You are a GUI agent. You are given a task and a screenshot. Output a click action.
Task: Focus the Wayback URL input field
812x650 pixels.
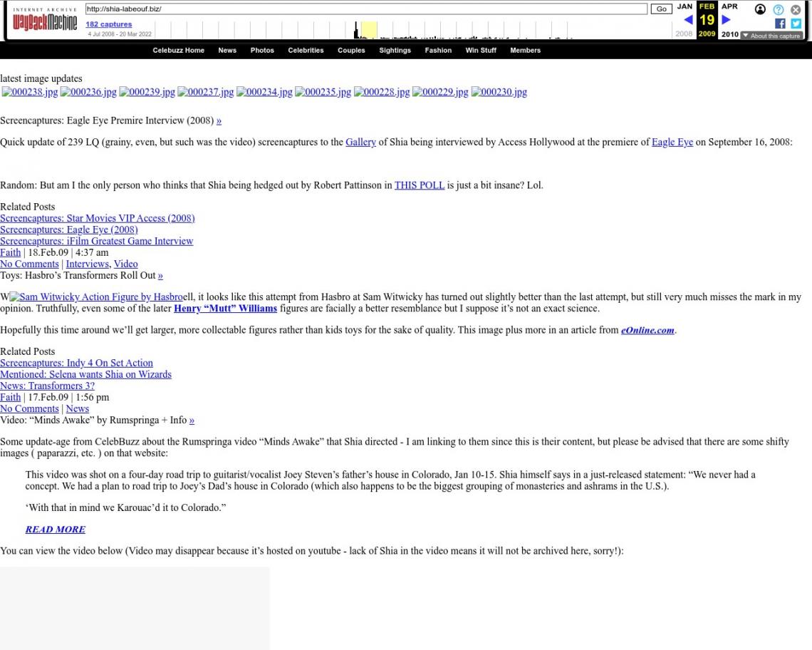tap(366, 9)
